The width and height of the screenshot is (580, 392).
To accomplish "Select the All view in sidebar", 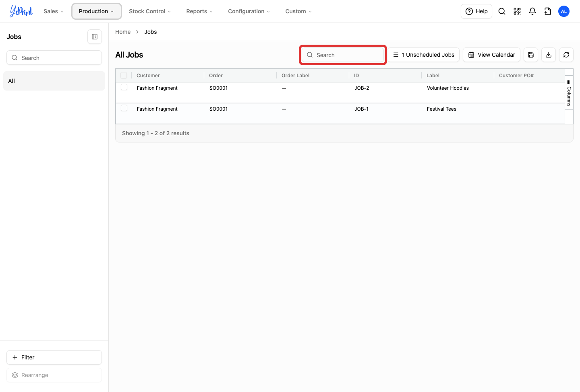I will click(x=54, y=81).
